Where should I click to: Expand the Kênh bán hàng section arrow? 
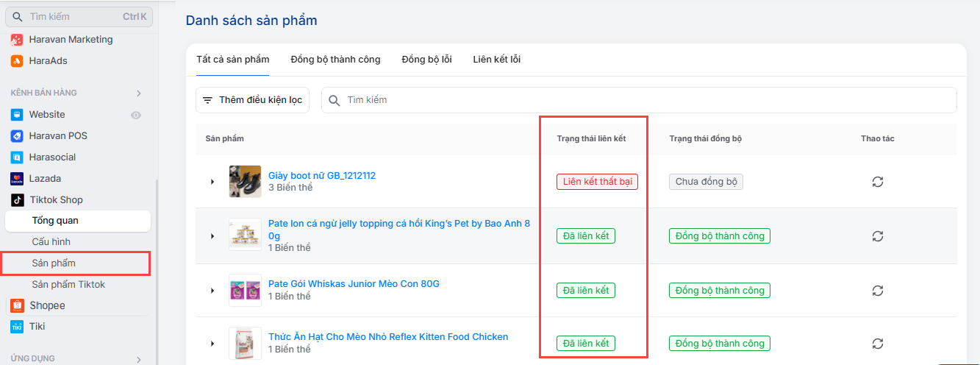pos(138,93)
